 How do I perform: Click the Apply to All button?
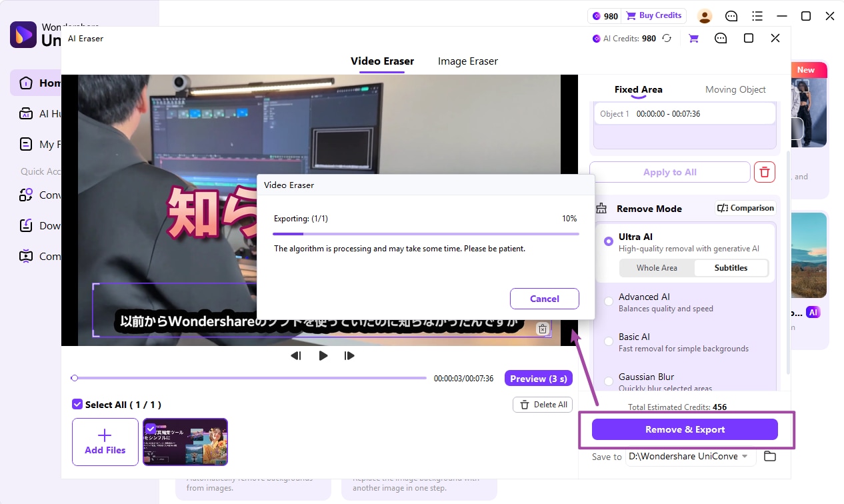[670, 172]
